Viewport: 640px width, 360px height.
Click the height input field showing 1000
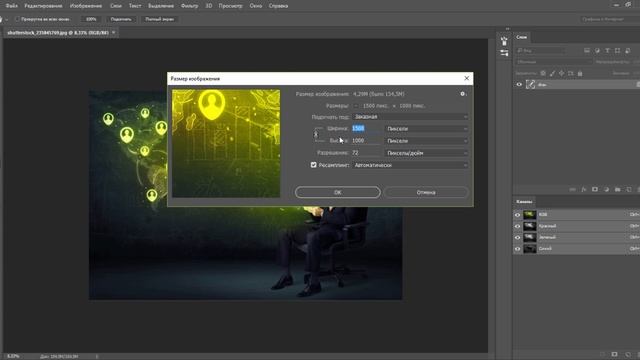click(x=367, y=141)
